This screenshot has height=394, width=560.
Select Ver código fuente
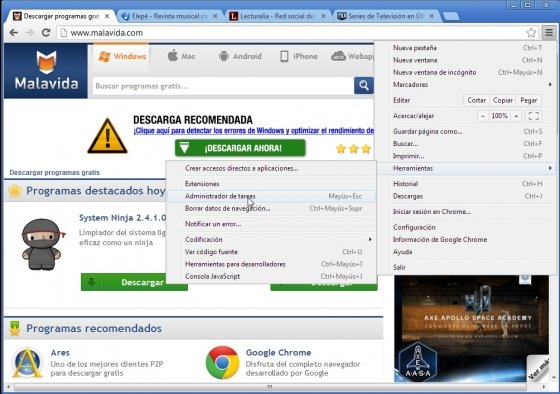[x=271, y=252]
